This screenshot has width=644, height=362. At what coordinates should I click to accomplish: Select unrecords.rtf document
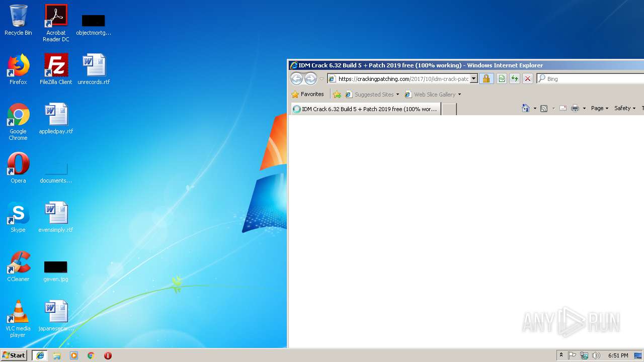tap(94, 69)
